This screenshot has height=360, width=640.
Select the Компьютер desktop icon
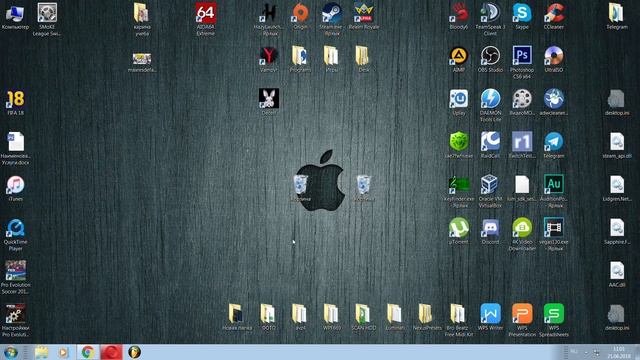(x=16, y=13)
